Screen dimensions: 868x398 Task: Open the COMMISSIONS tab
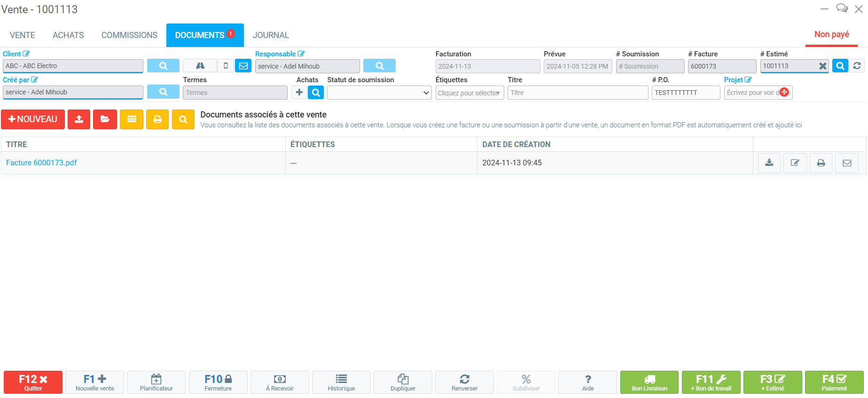pyautogui.click(x=129, y=35)
